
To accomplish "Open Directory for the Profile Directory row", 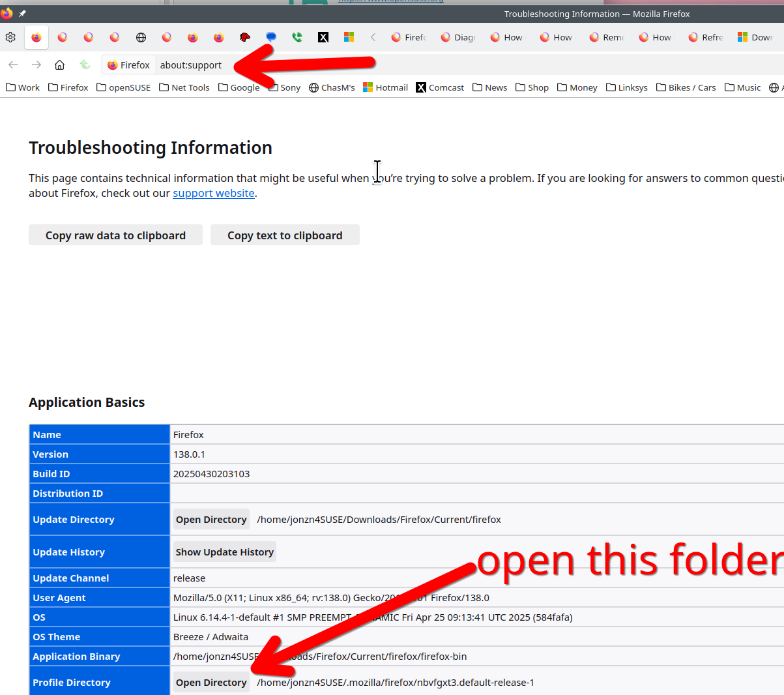I will coord(211,683).
